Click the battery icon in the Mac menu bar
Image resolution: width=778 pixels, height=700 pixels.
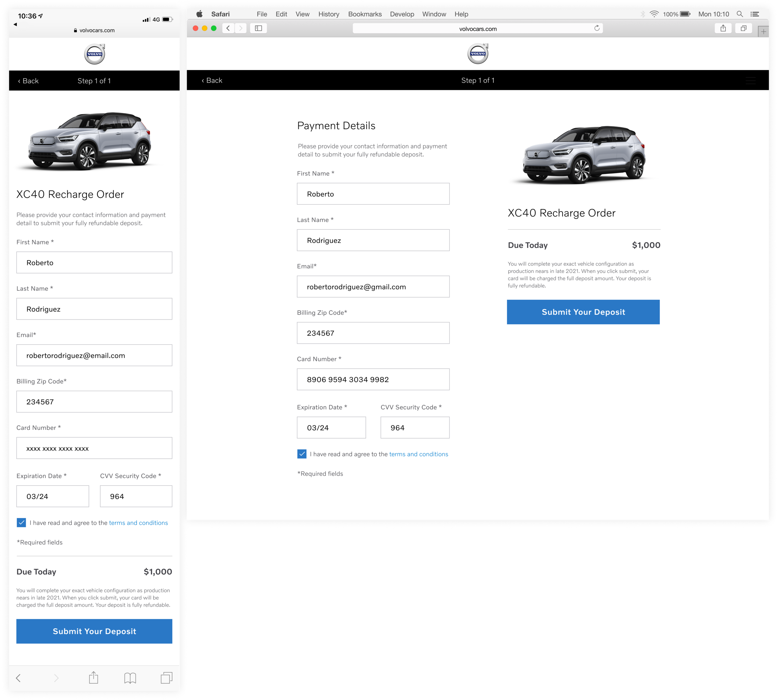pyautogui.click(x=685, y=14)
